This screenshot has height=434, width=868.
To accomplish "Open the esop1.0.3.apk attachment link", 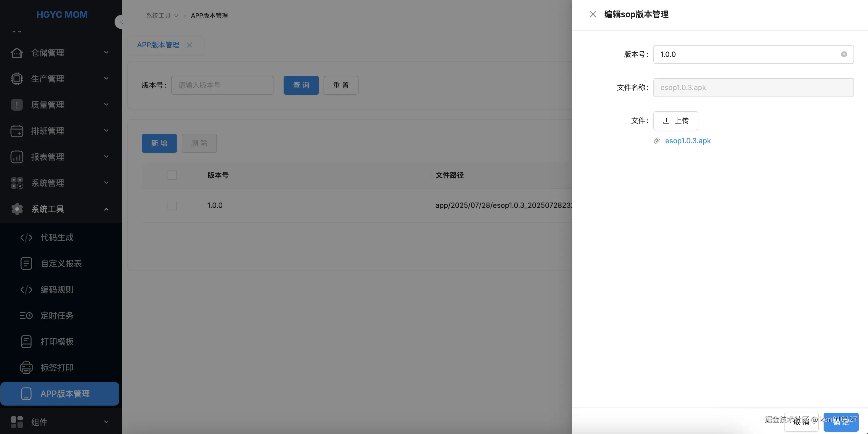I will click(x=687, y=141).
